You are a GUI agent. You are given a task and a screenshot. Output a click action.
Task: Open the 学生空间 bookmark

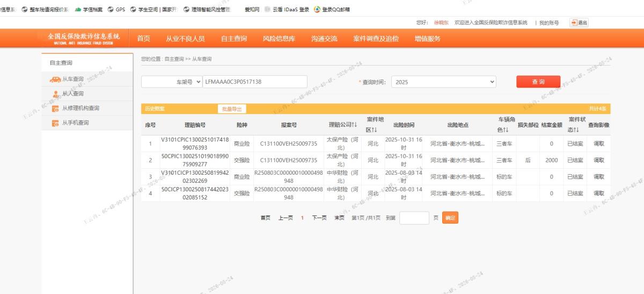153,9
